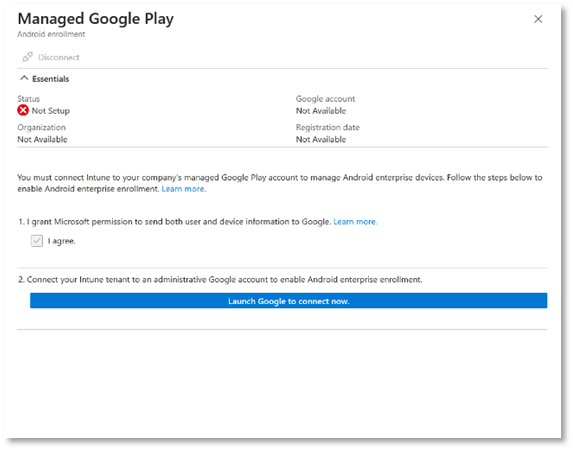Click the red Not Setup status icon
Screen dimensions: 573x450
(x=23, y=110)
